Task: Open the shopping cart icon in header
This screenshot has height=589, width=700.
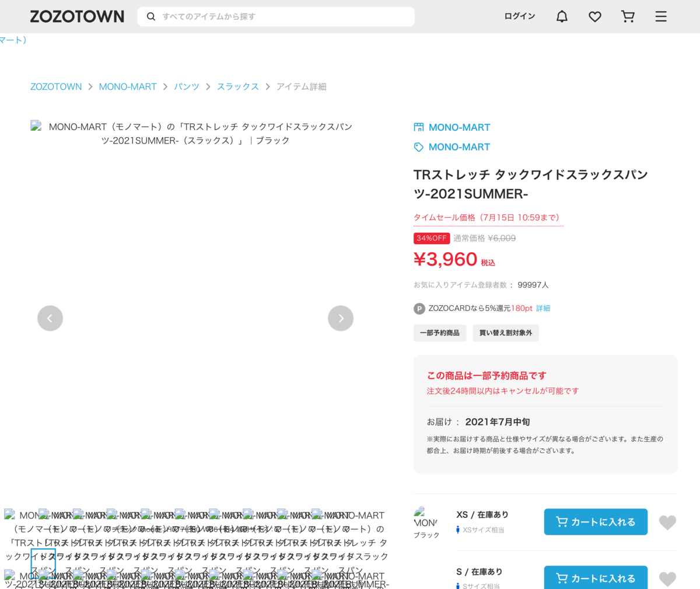Action: coord(628,16)
